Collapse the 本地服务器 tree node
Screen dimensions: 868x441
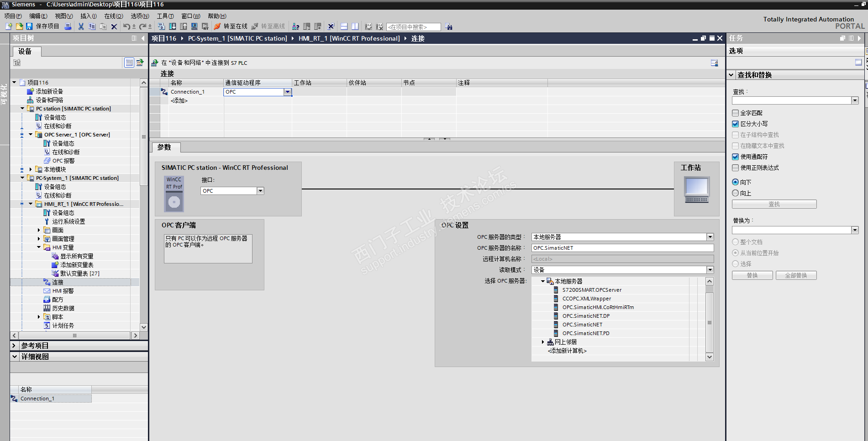pos(543,281)
